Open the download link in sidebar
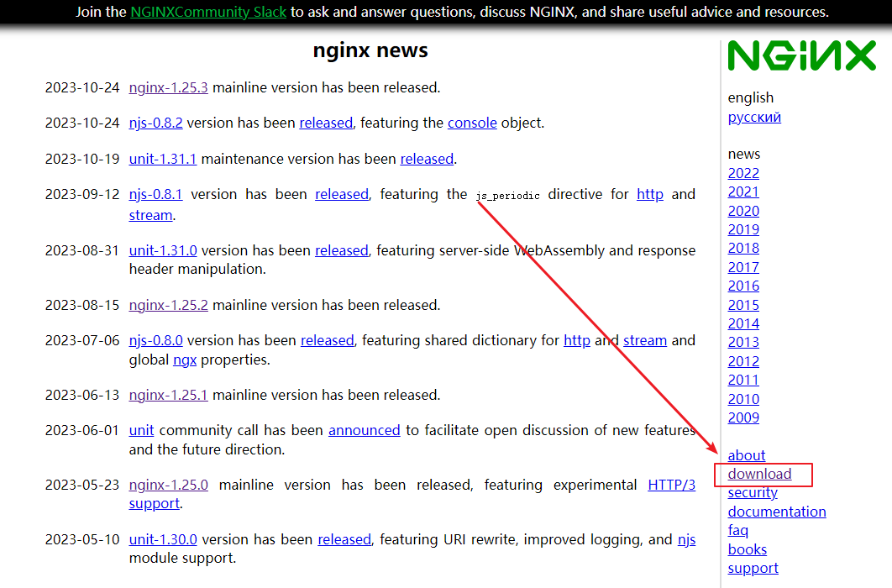The height and width of the screenshot is (588, 892). 759,475
